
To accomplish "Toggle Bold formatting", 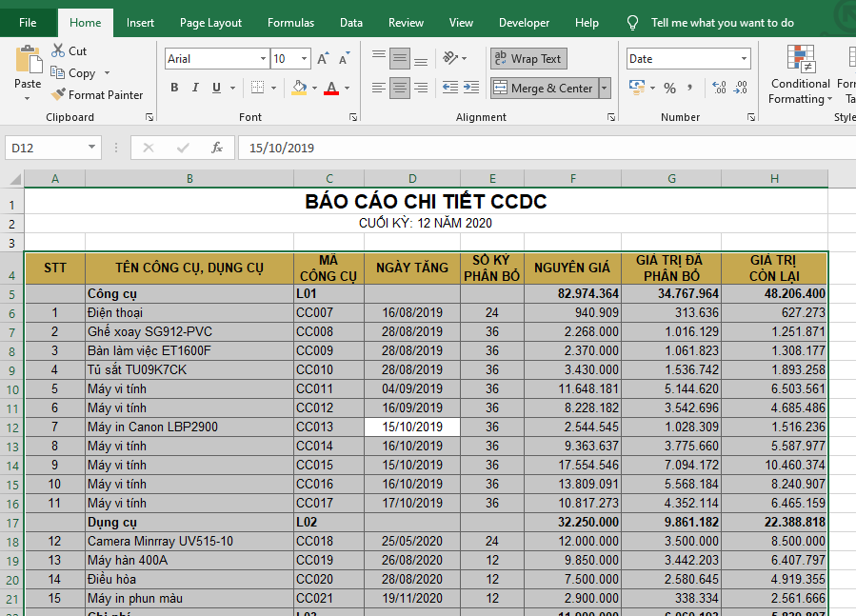I will pyautogui.click(x=174, y=89).
